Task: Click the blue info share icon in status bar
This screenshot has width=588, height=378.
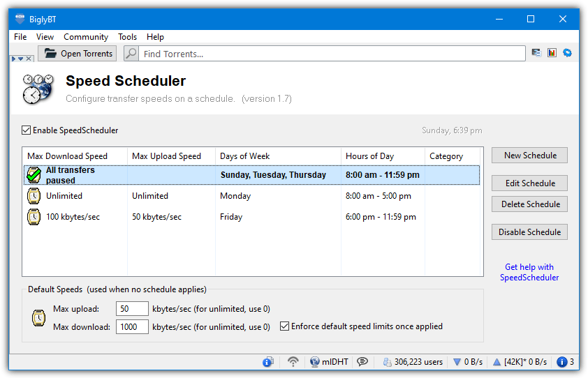Action: tap(268, 362)
